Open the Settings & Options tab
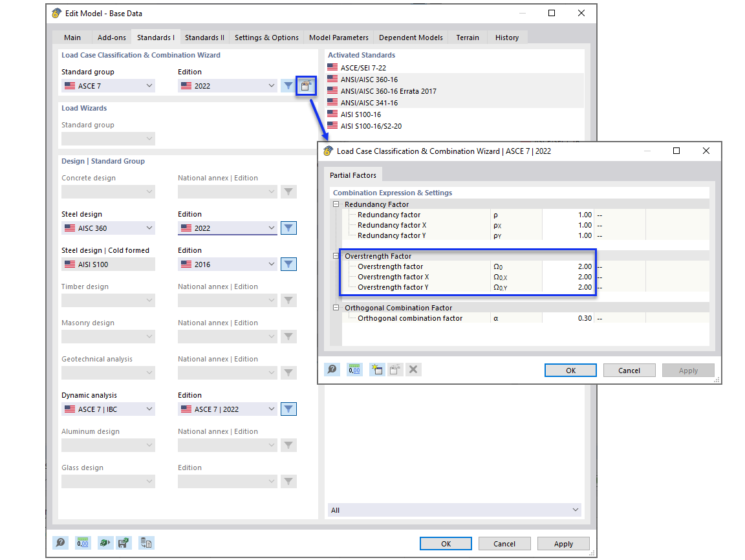The image size is (745, 560). pyautogui.click(x=266, y=38)
